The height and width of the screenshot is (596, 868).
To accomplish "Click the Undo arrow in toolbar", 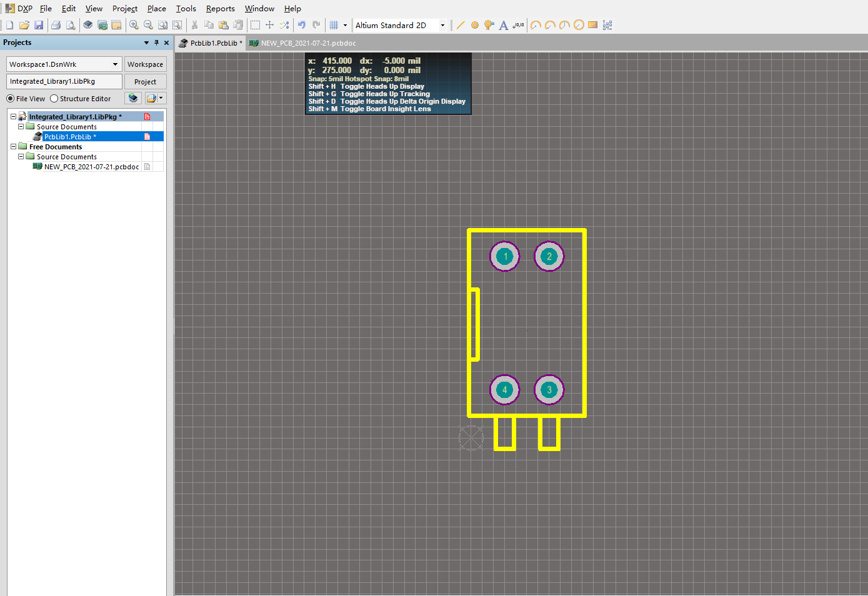I will coord(302,26).
